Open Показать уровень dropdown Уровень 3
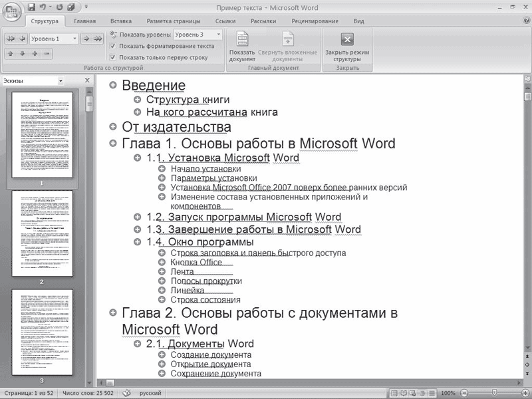The image size is (532, 399). [x=219, y=35]
